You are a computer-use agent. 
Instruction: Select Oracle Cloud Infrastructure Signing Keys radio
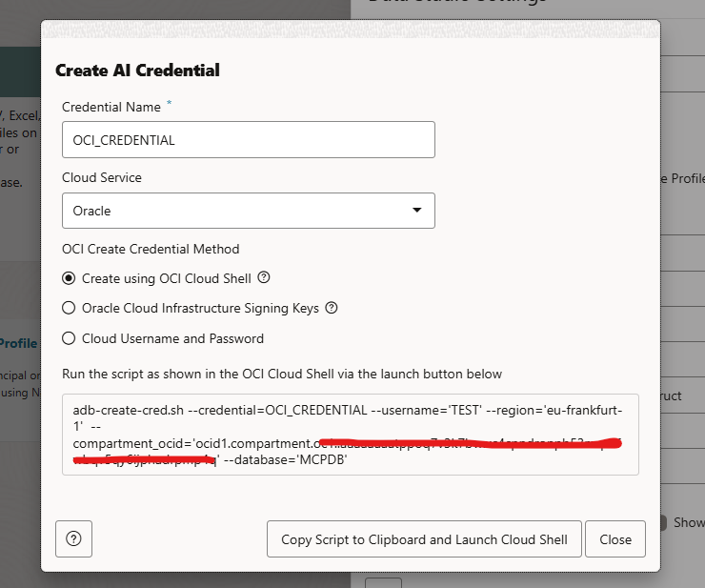pos(69,308)
